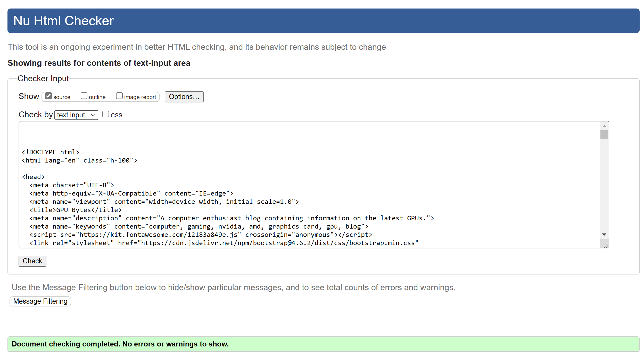644x356 pixels.
Task: Click the Checker Input legend
Action: 43,78
